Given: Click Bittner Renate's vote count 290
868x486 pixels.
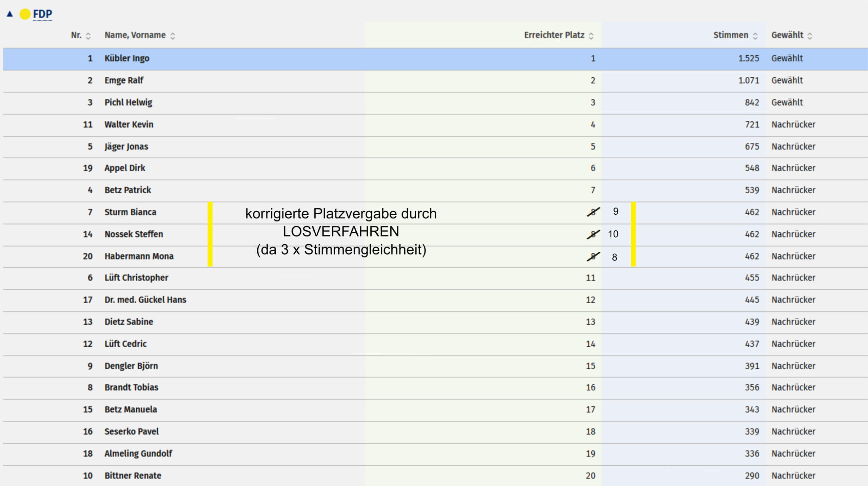Looking at the screenshot, I should click(x=752, y=475).
